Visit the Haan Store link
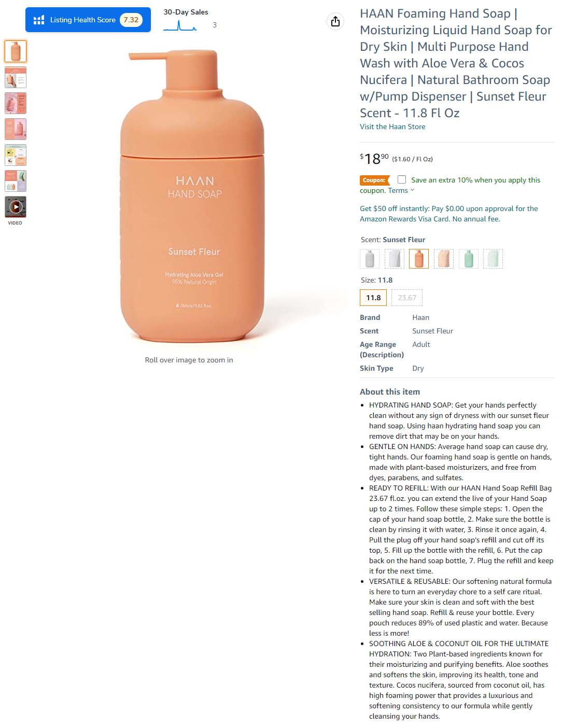 pos(392,127)
